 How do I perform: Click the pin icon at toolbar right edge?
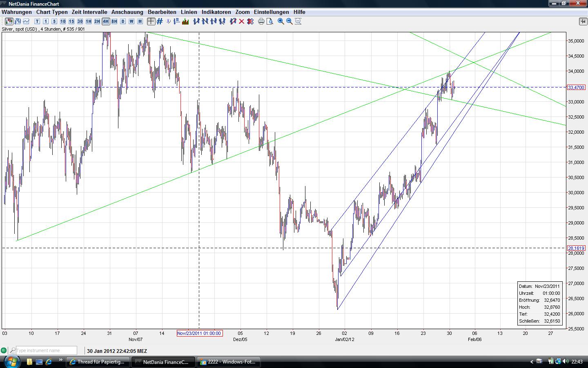coord(583,21)
